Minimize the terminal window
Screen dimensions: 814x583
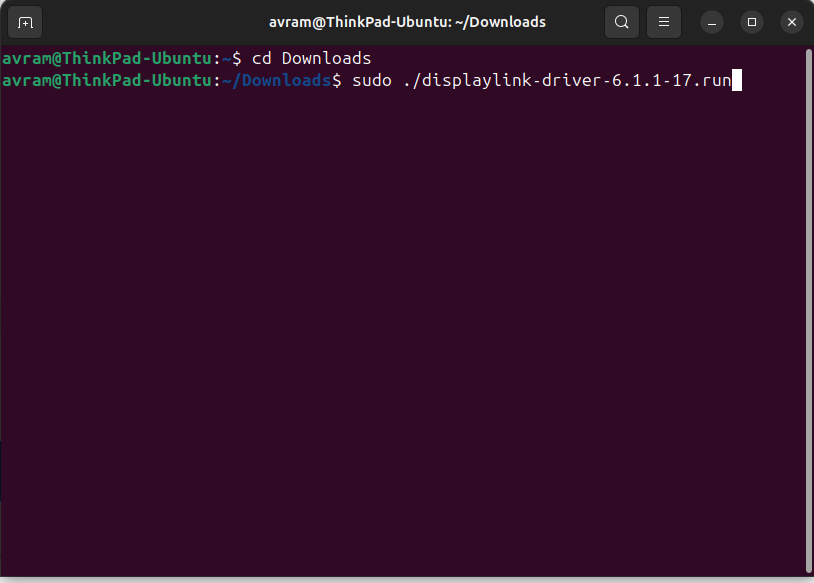[712, 22]
